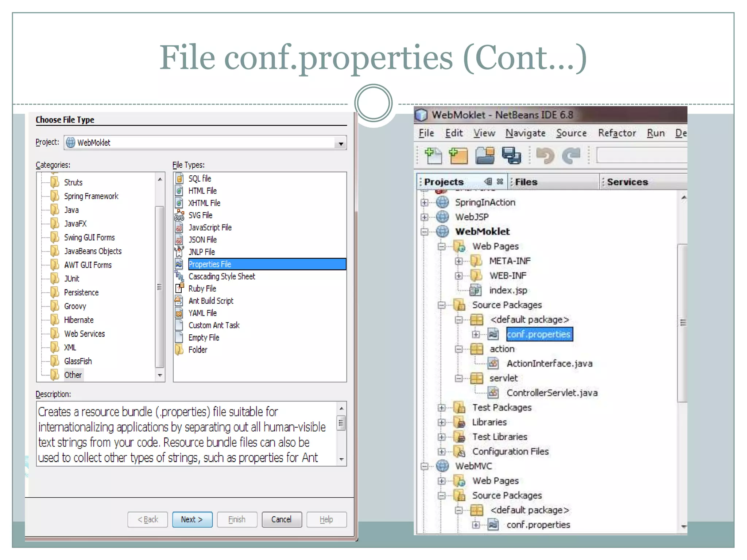Click the NetBeans cube title bar icon

click(x=421, y=115)
